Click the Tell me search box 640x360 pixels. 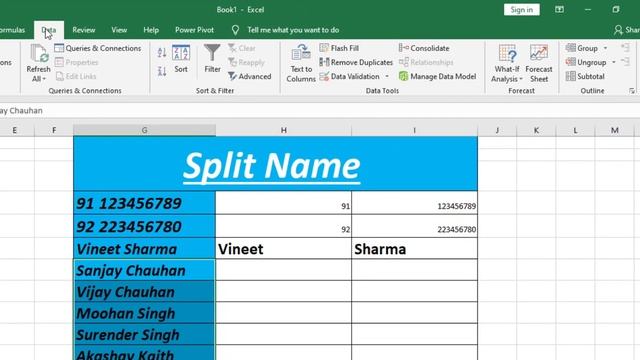[293, 30]
